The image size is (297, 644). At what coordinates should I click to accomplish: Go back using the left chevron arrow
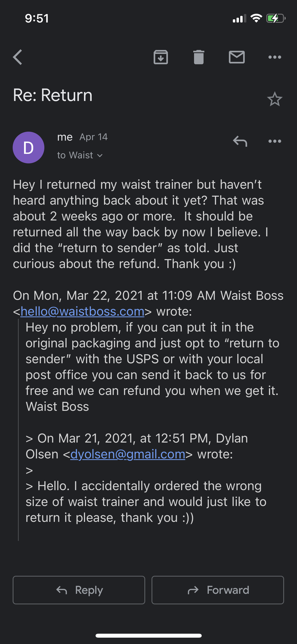click(x=17, y=57)
